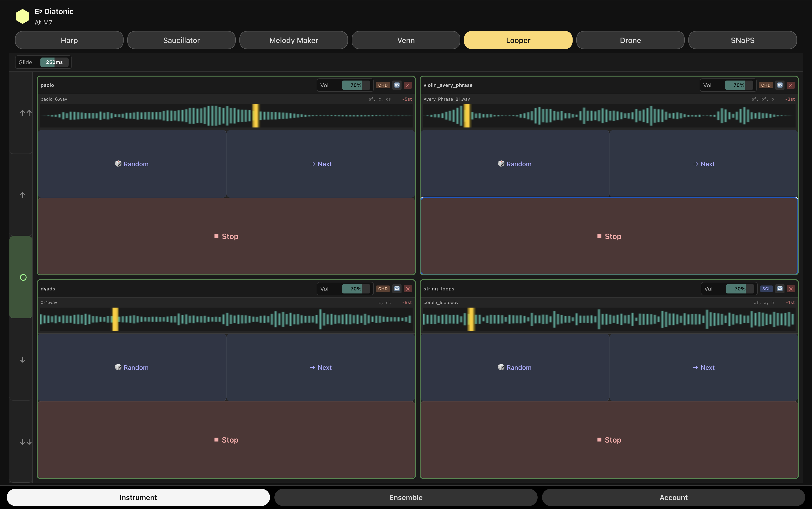Viewport: 812px width, 509px height.
Task: Toggle loop repeat on the paolo loop
Action: [397, 85]
